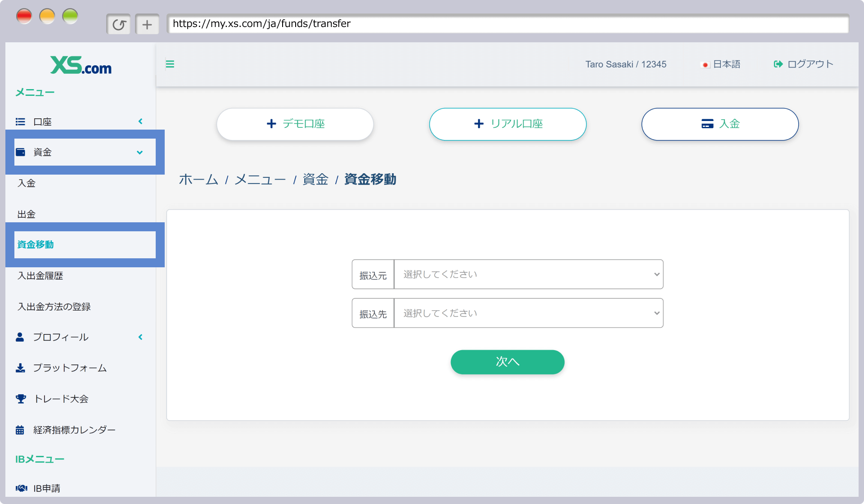Image resolution: width=864 pixels, height=504 pixels.
Task: Click the list icon beside 口座
Action: pyautogui.click(x=20, y=121)
